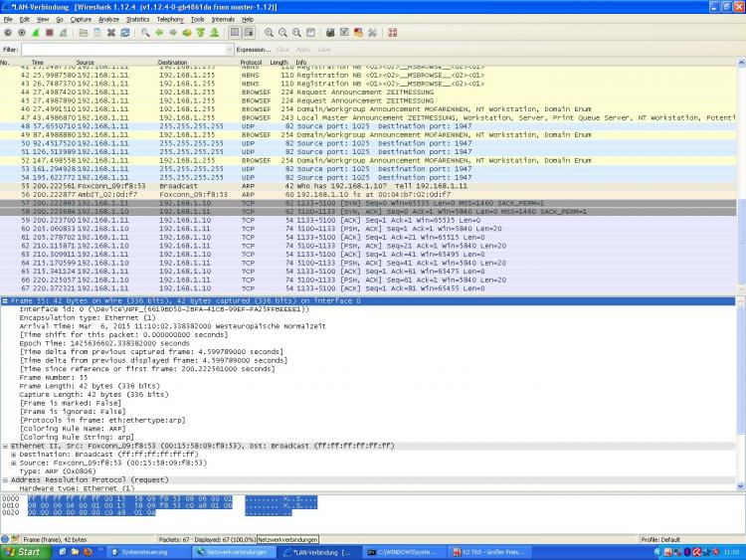Open the Windows Start menu
The width and height of the screenshot is (746, 560).
pos(26,552)
